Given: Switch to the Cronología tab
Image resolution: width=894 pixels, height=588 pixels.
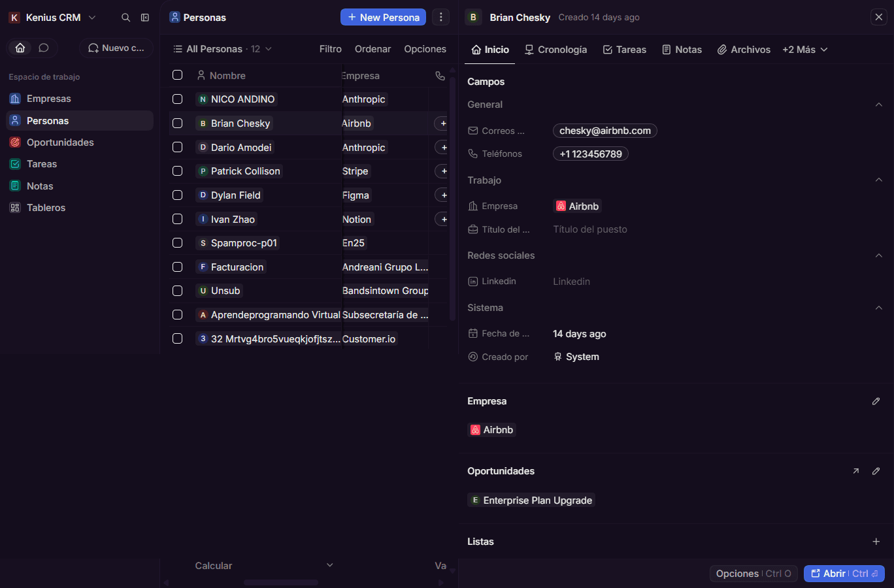Looking at the screenshot, I should point(556,50).
